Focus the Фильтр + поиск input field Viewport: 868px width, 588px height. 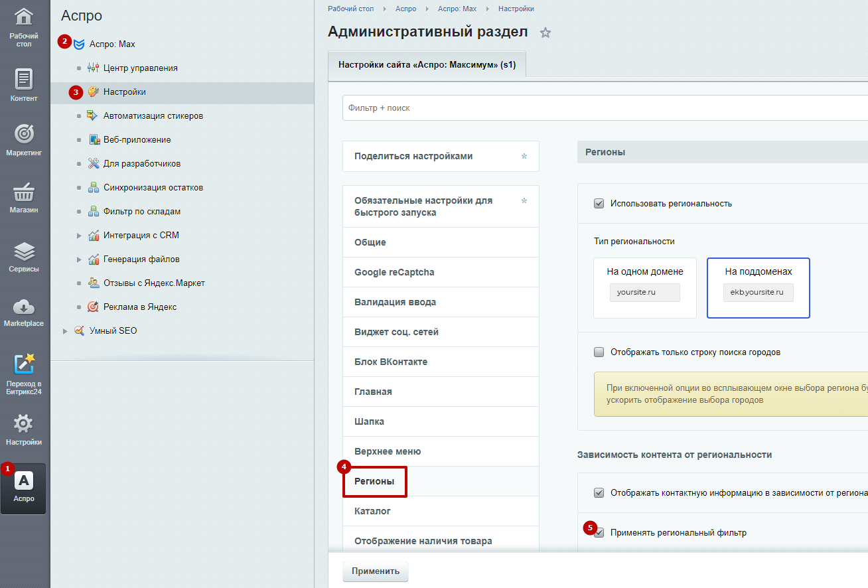[605, 108]
